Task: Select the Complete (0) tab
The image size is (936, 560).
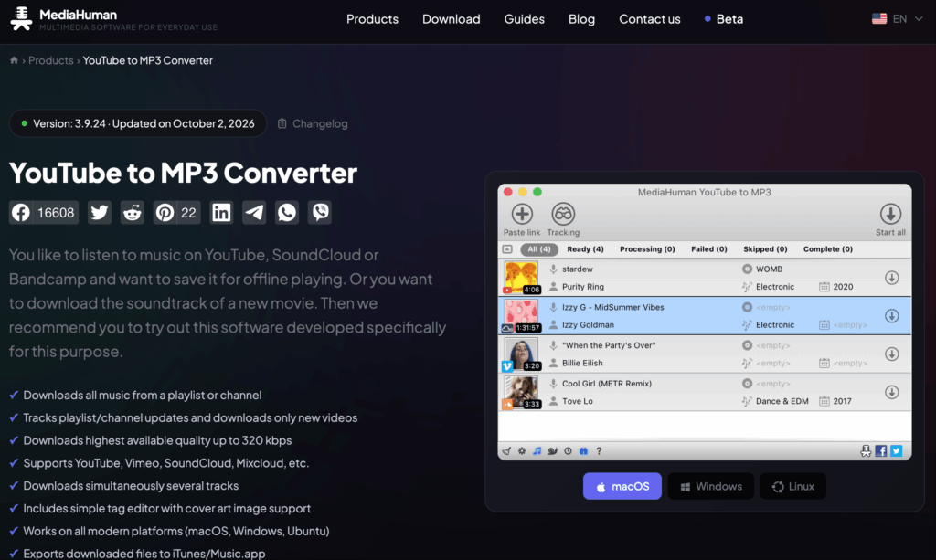Action: [828, 249]
